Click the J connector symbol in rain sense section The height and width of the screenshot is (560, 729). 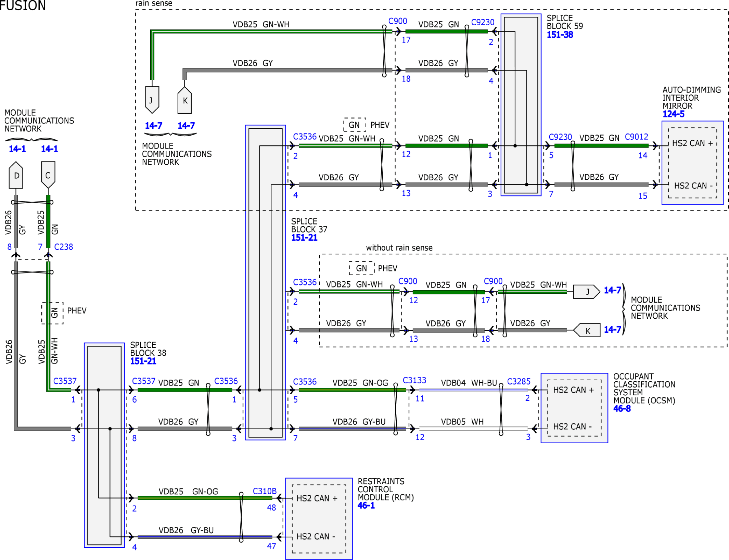point(152,100)
